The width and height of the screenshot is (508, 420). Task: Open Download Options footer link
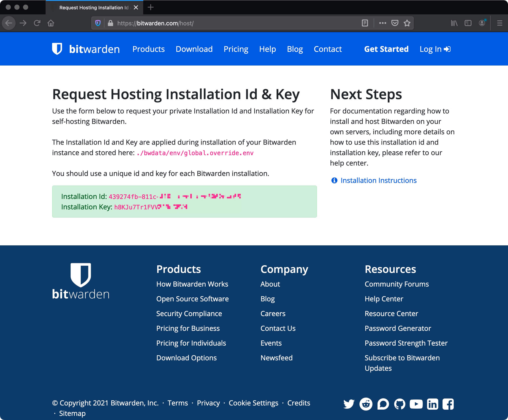click(x=186, y=358)
